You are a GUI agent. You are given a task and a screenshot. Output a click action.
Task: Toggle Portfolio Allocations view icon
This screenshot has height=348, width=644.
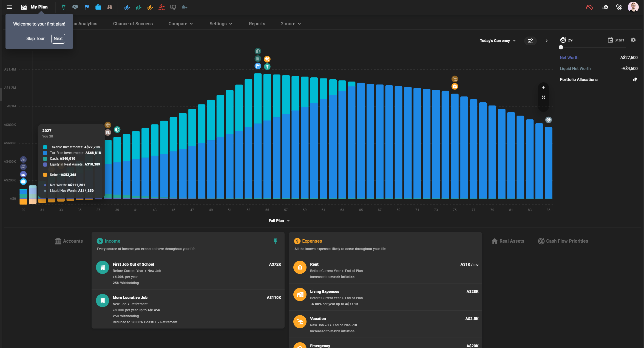coord(635,80)
